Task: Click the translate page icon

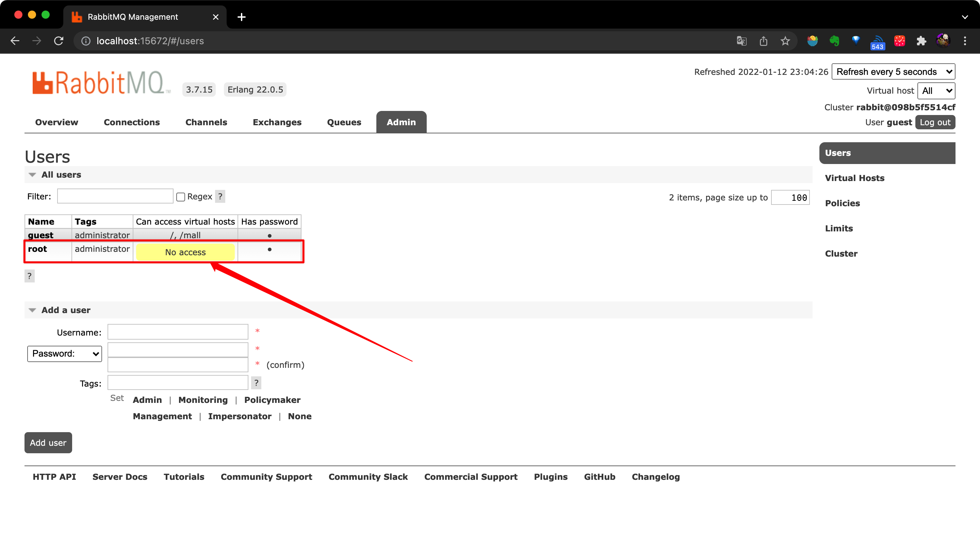Action: (741, 41)
